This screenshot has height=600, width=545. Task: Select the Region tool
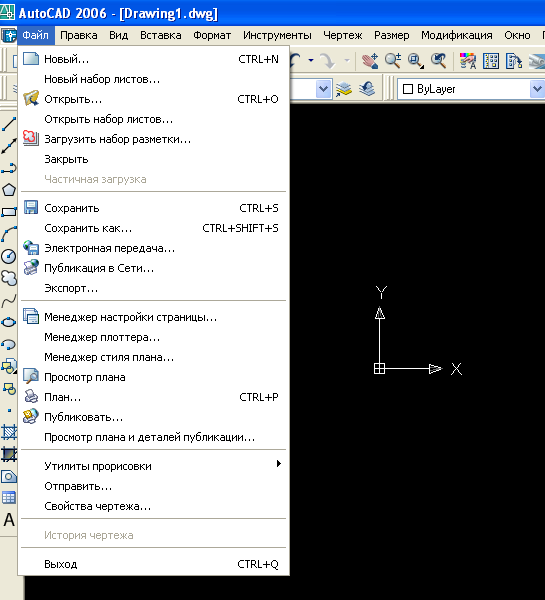point(8,476)
